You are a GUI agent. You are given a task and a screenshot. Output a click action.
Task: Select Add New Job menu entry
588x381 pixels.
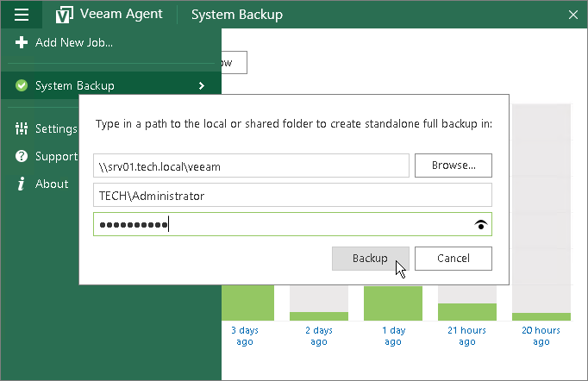111,42
